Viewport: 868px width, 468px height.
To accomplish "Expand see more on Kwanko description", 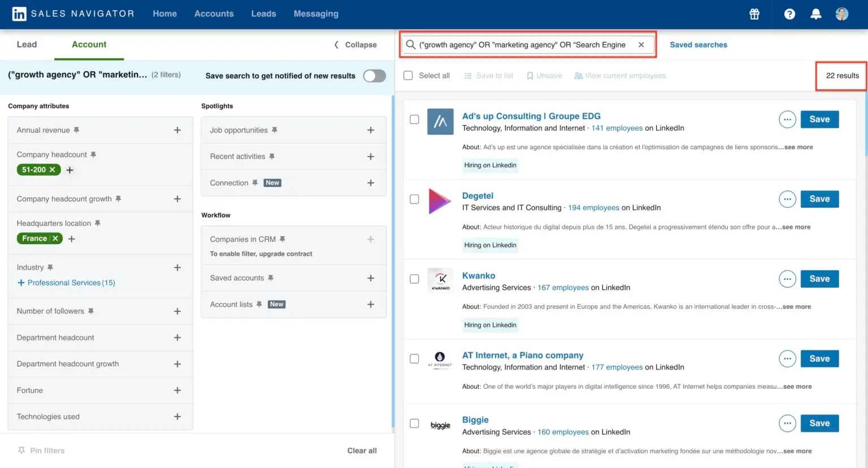I will [796, 306].
